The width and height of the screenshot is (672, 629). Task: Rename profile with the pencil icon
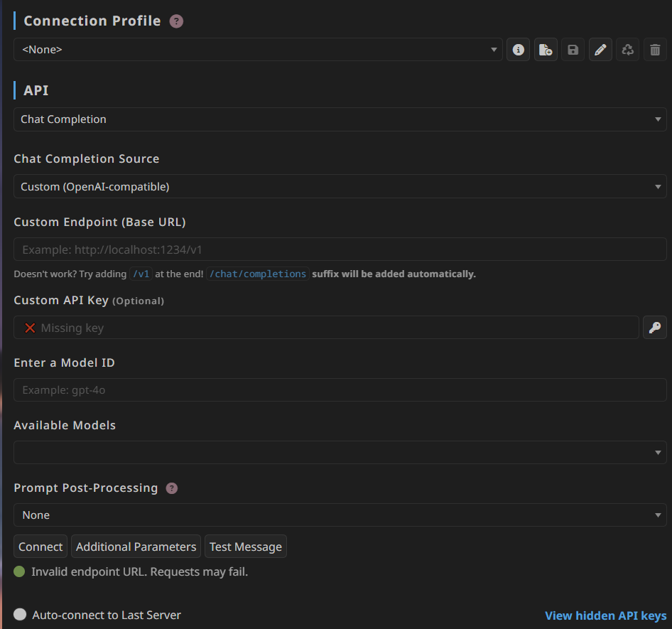click(x=600, y=50)
